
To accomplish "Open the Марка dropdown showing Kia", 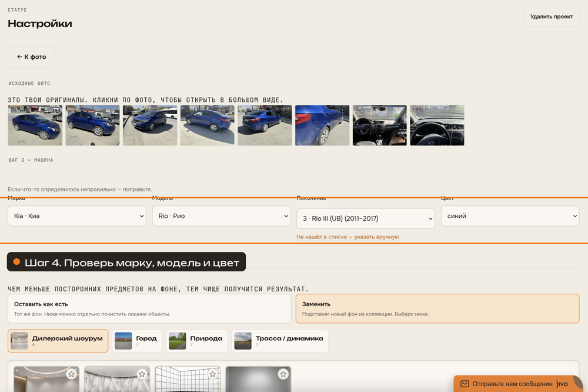I will point(77,216).
